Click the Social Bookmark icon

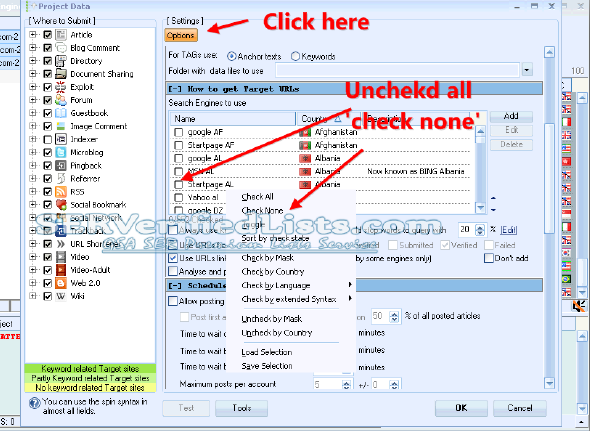[x=61, y=205]
